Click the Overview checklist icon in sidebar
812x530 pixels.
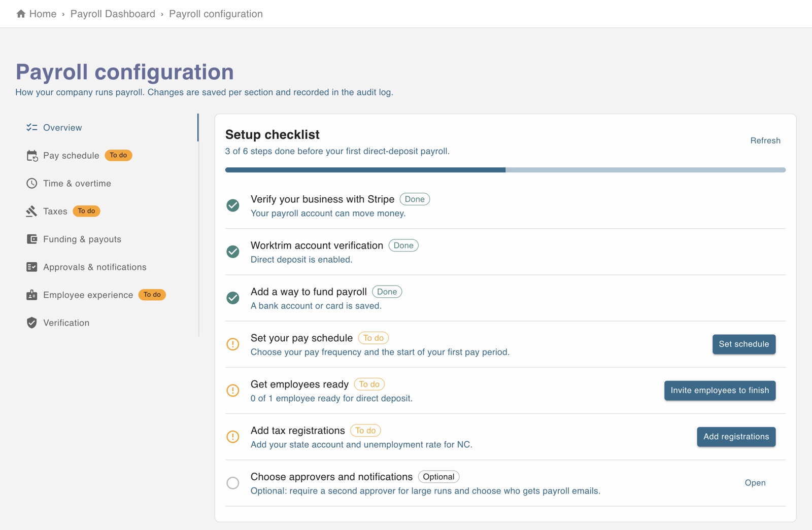click(x=32, y=127)
